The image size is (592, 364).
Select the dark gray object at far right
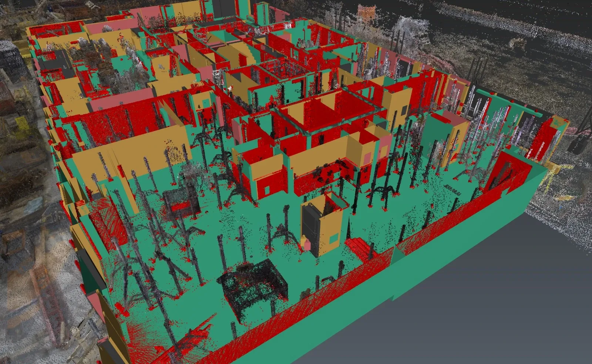(x=578, y=142)
